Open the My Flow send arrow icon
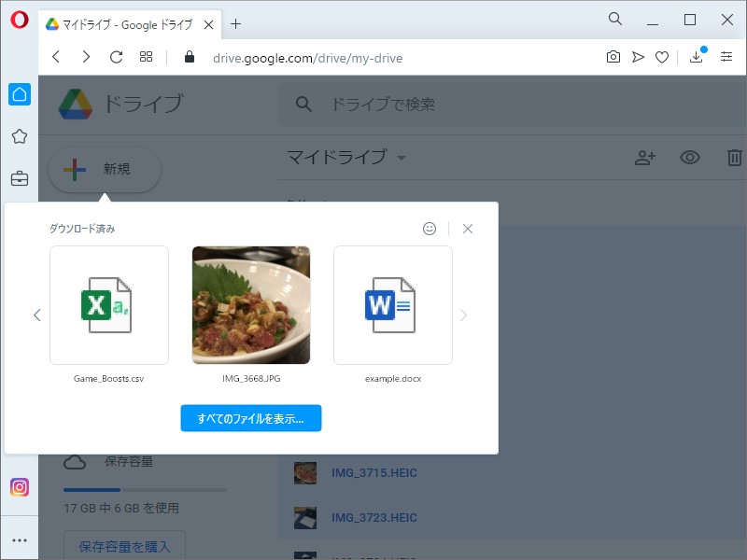The image size is (747, 560). pyautogui.click(x=638, y=57)
